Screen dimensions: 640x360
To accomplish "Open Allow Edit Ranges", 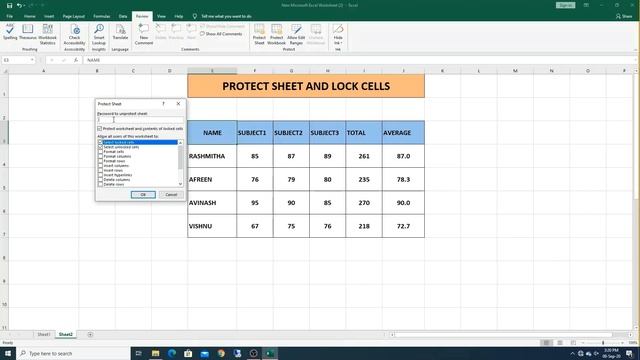I will 296,34.
